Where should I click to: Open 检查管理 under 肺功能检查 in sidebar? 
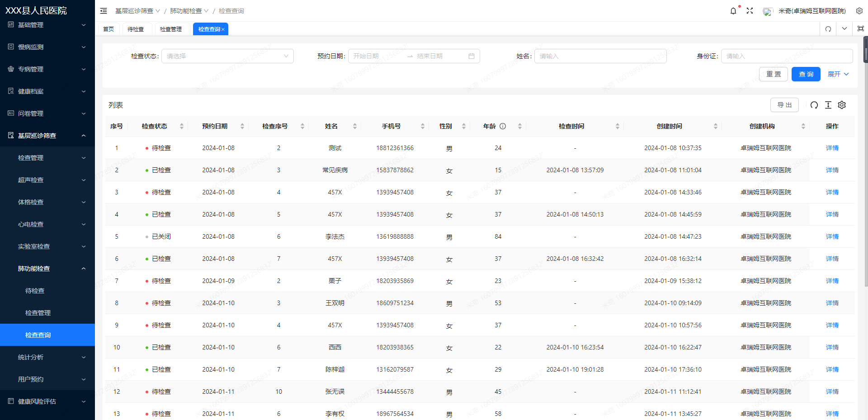click(47, 313)
